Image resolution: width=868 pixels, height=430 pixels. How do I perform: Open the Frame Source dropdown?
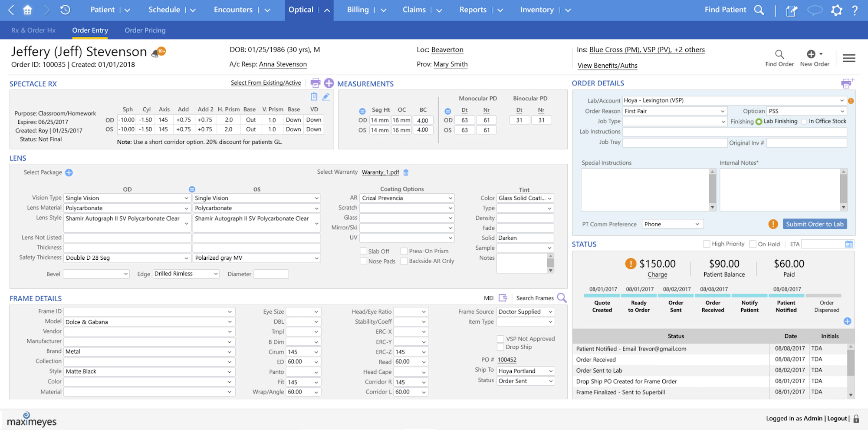(526, 312)
